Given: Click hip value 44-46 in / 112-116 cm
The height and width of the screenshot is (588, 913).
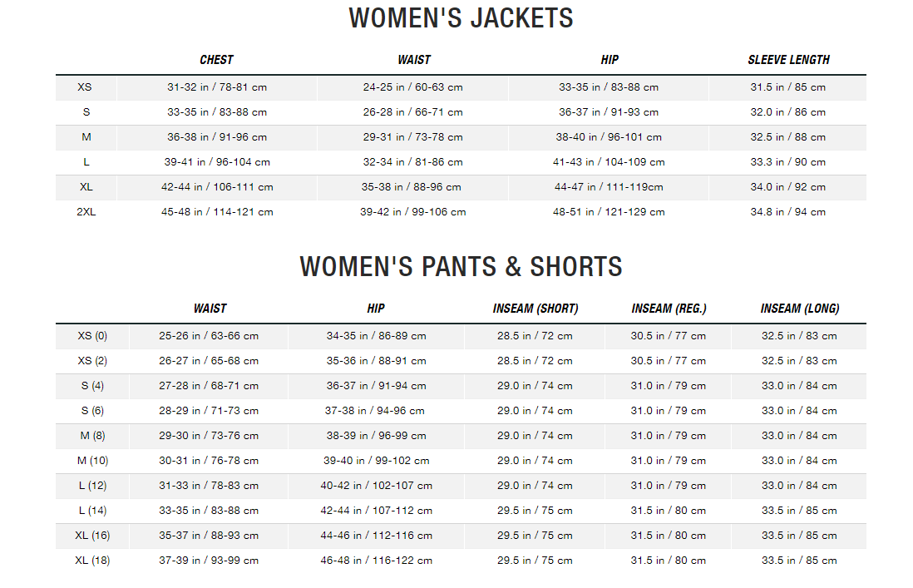Looking at the screenshot, I should pyautogui.click(x=376, y=536).
